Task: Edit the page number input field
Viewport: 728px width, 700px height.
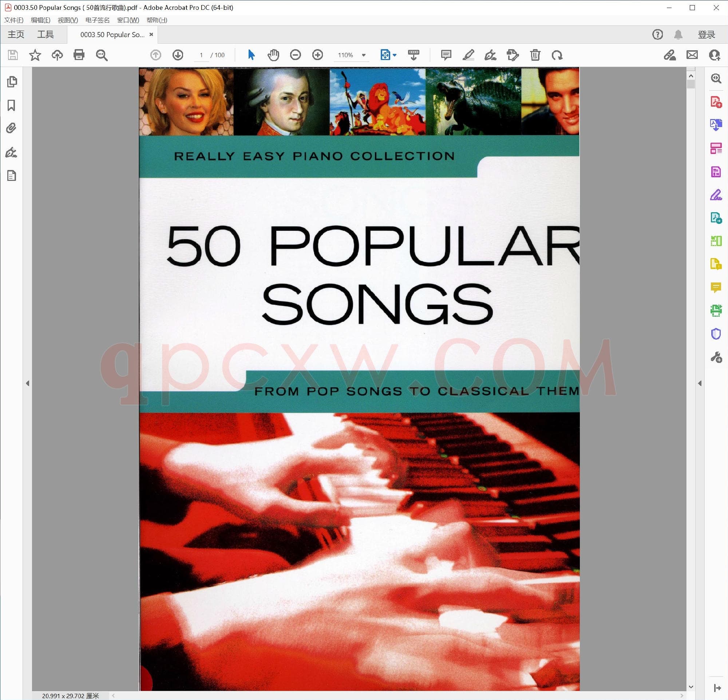Action: [201, 55]
